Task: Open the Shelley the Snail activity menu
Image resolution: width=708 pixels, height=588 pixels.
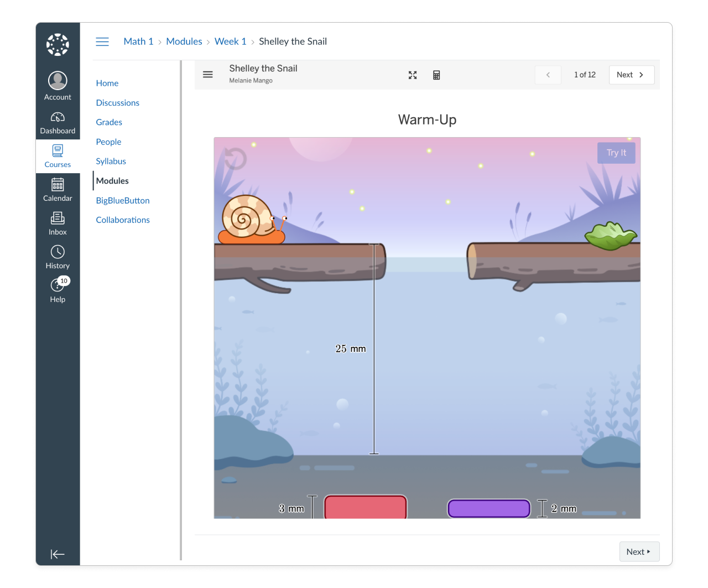Action: (x=208, y=75)
